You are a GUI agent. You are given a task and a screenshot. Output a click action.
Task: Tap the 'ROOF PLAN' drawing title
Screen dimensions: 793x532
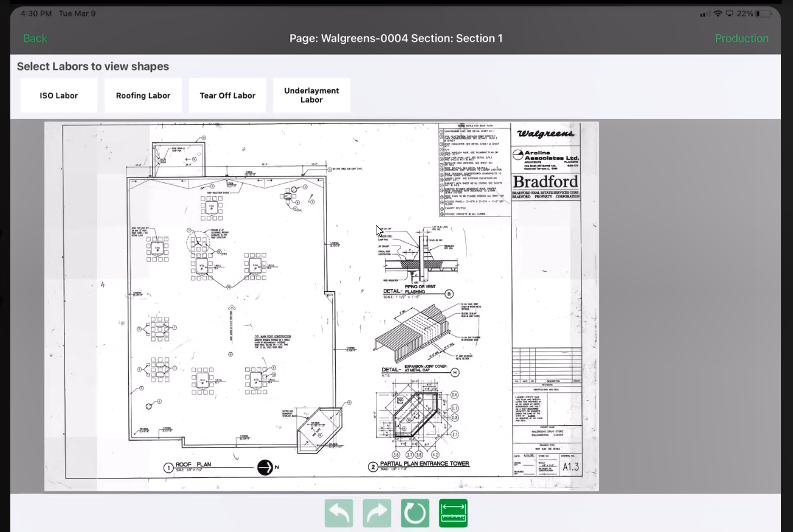click(x=193, y=465)
